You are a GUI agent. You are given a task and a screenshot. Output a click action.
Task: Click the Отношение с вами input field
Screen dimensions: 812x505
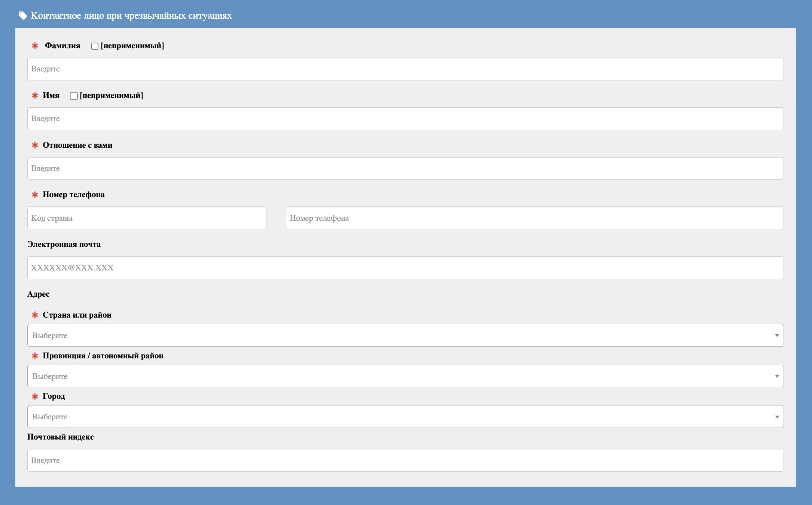tap(405, 168)
